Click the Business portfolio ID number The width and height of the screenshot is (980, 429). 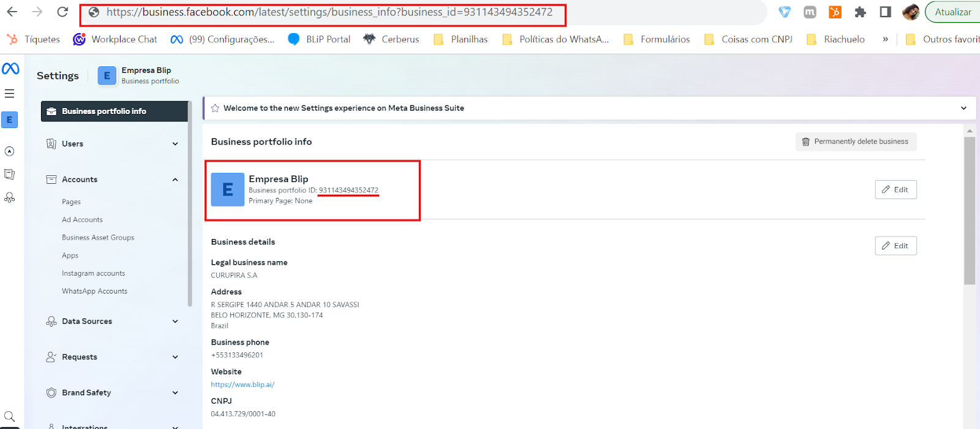coord(349,190)
